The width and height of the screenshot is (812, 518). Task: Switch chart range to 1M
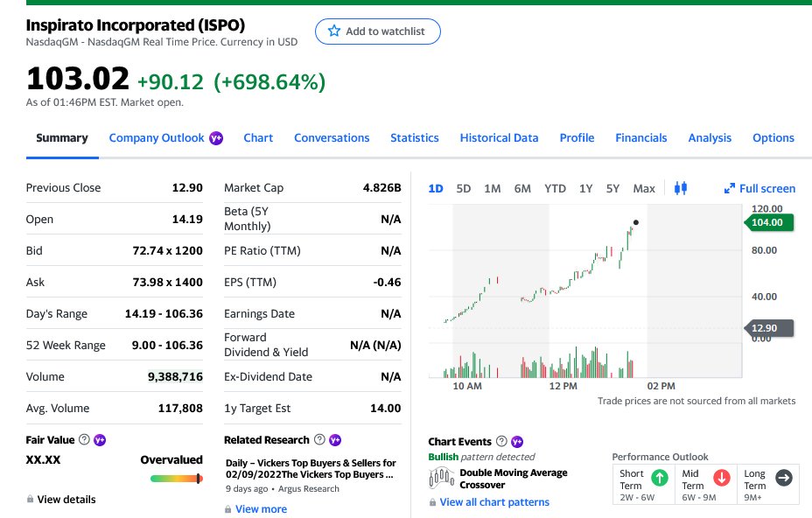(x=493, y=188)
